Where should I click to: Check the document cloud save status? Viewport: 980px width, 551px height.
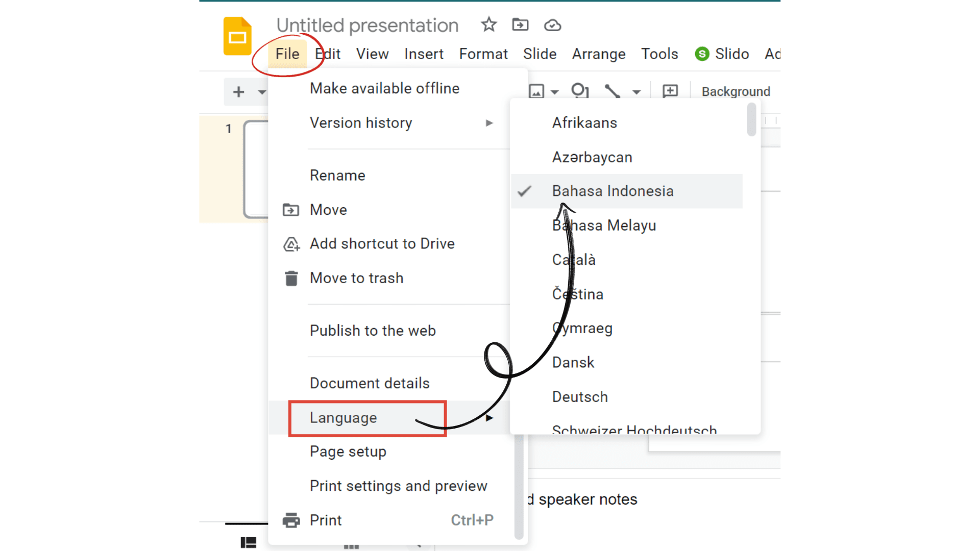[x=552, y=25]
